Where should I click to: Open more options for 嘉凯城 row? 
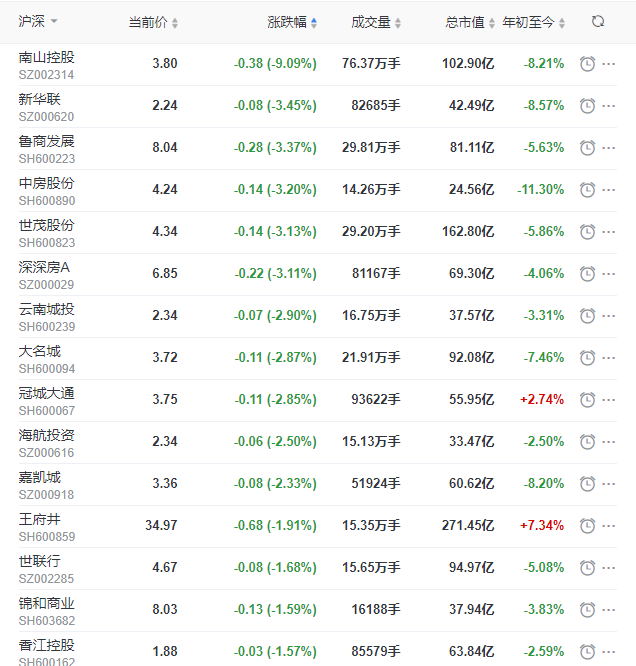pyautogui.click(x=609, y=484)
